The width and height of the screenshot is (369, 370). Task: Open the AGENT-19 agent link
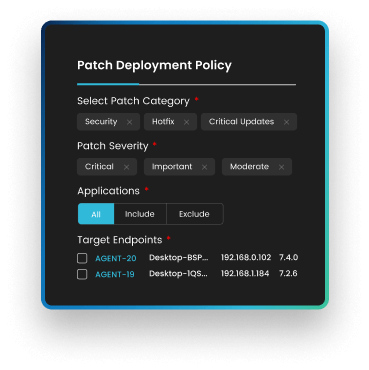[x=115, y=274]
